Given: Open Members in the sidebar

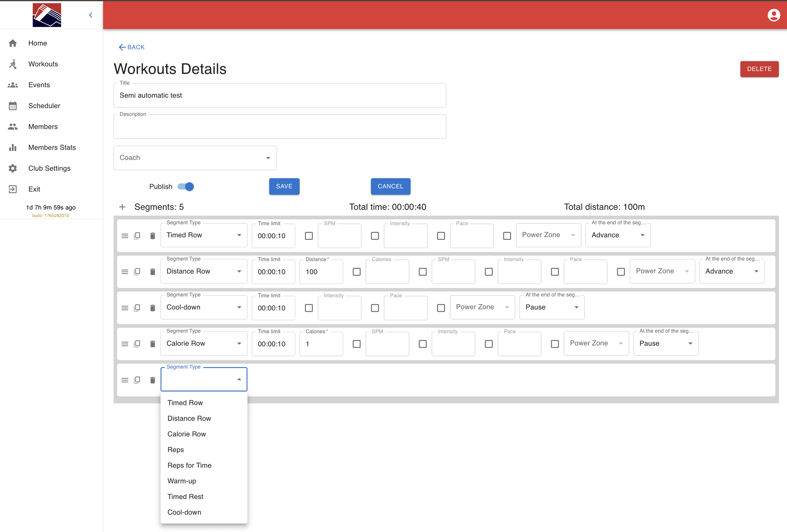Looking at the screenshot, I should (52, 127).
